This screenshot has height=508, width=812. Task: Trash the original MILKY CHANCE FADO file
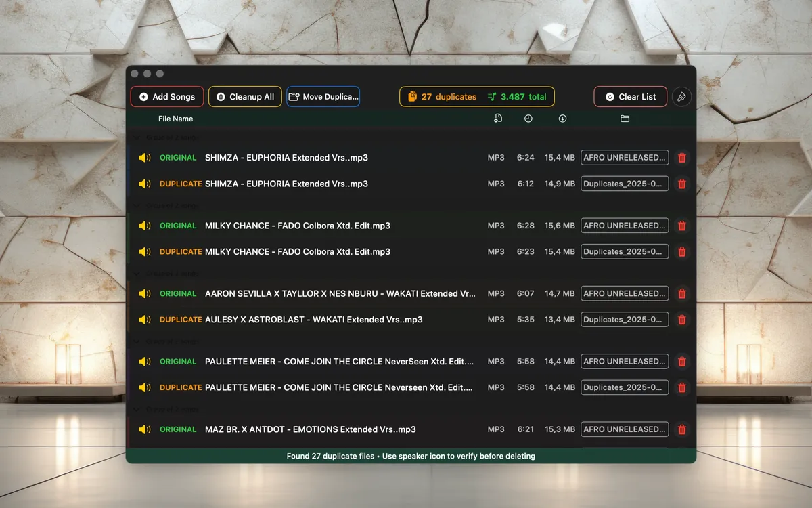pos(681,226)
